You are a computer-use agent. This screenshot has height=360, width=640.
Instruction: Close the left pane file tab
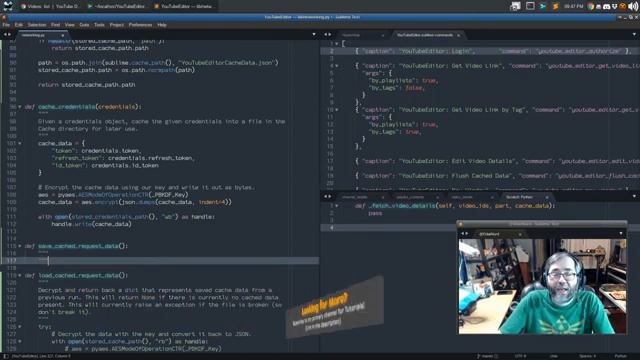[62, 36]
